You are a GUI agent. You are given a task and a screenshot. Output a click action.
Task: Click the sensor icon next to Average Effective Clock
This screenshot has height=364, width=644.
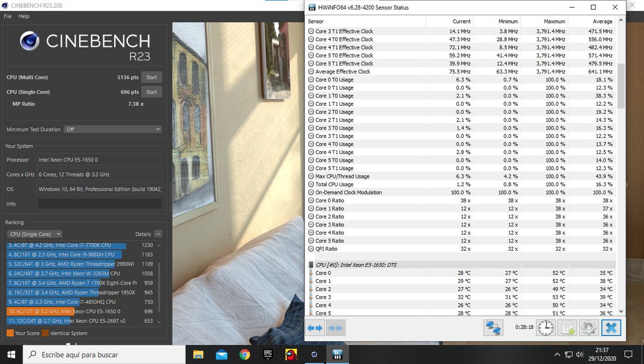[311, 71]
